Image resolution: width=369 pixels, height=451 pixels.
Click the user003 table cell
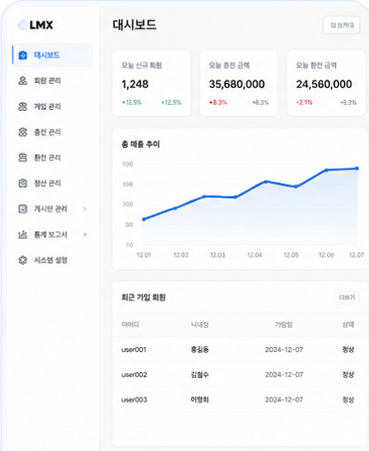pyautogui.click(x=134, y=400)
